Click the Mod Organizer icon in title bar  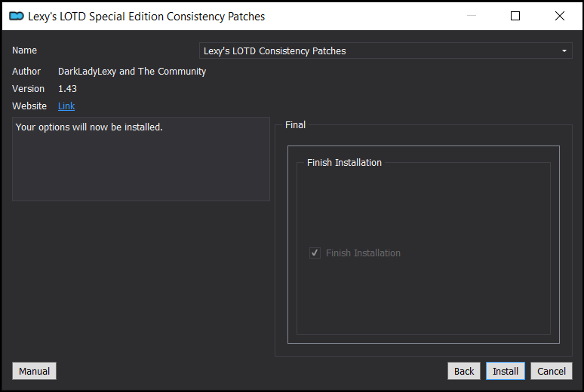coord(17,16)
